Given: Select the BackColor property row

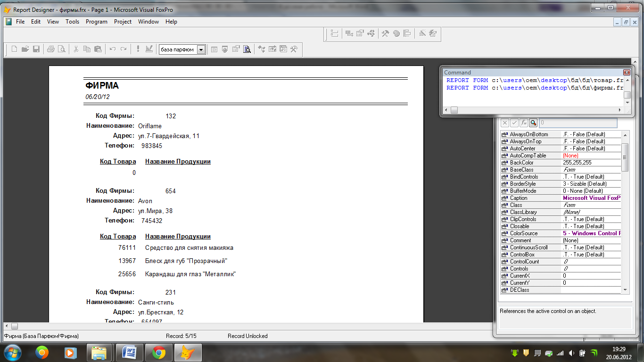Looking at the screenshot, I should pos(561,163).
